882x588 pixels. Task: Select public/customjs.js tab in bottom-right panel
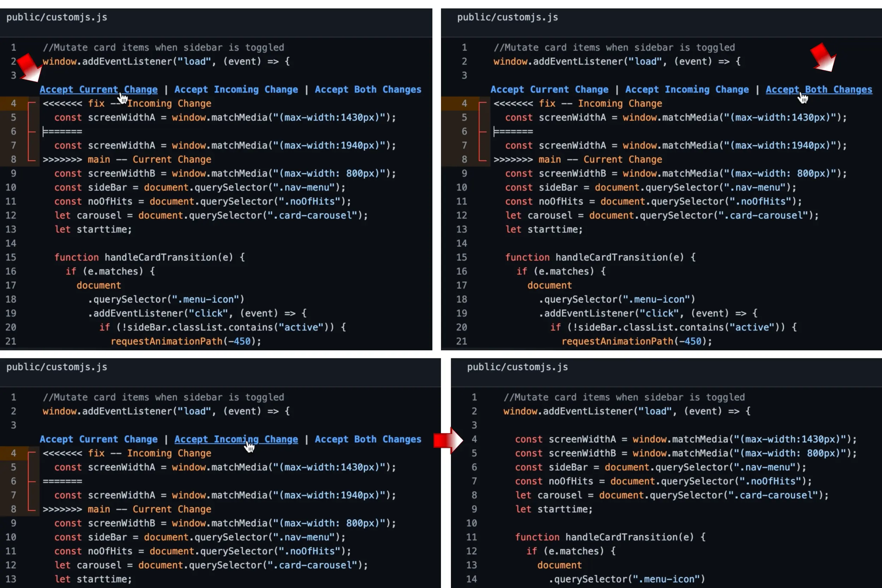click(x=517, y=367)
